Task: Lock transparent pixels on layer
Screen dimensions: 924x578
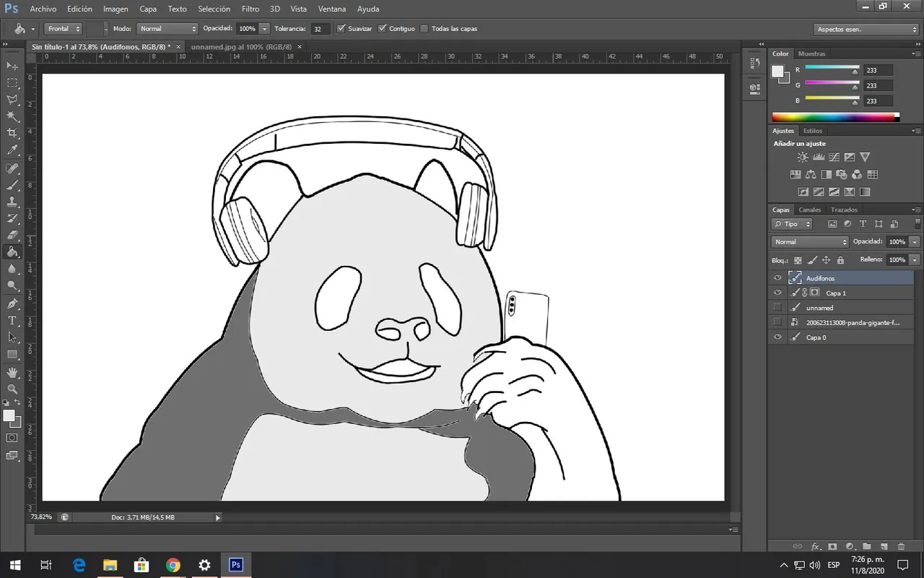Action: pos(798,260)
